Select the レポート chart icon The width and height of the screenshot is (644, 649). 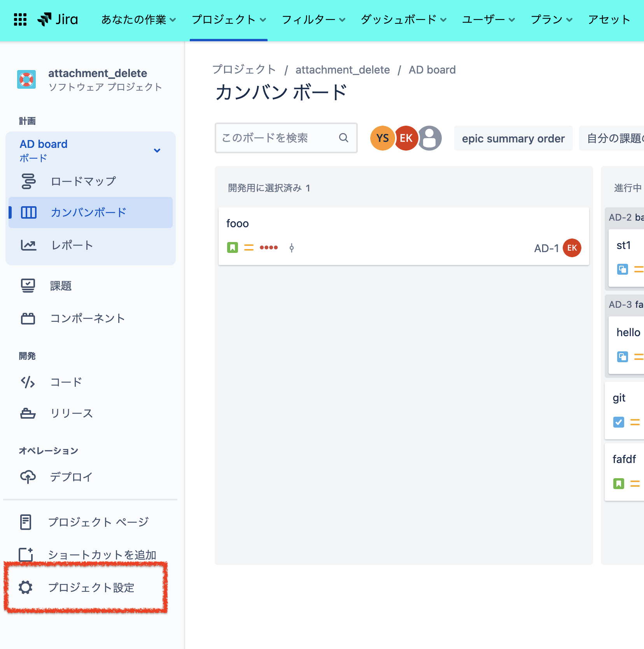(x=28, y=245)
